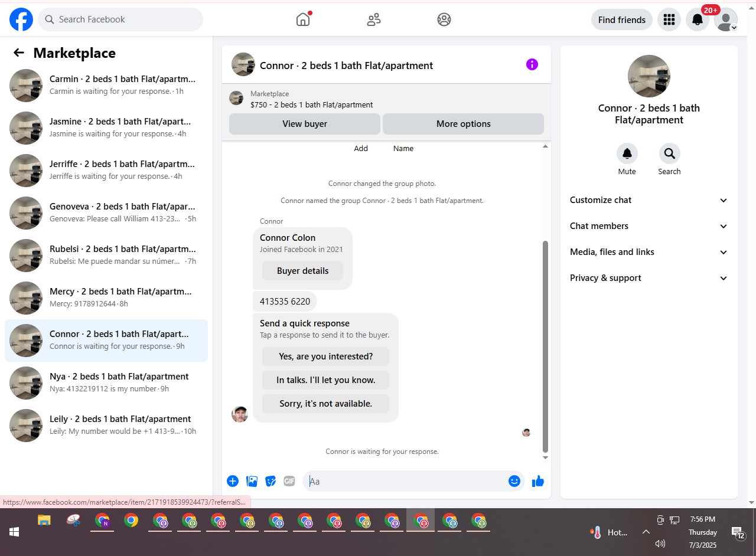The image size is (756, 556).
Task: Click the sender avatar beside quick responses
Action: [239, 414]
